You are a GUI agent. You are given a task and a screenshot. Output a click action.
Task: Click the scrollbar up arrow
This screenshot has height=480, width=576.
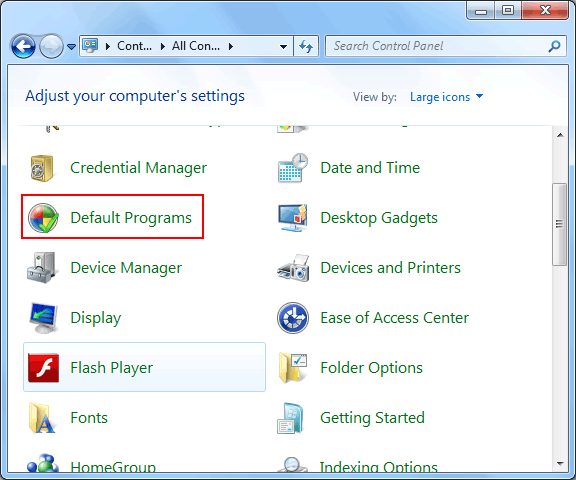(560, 136)
